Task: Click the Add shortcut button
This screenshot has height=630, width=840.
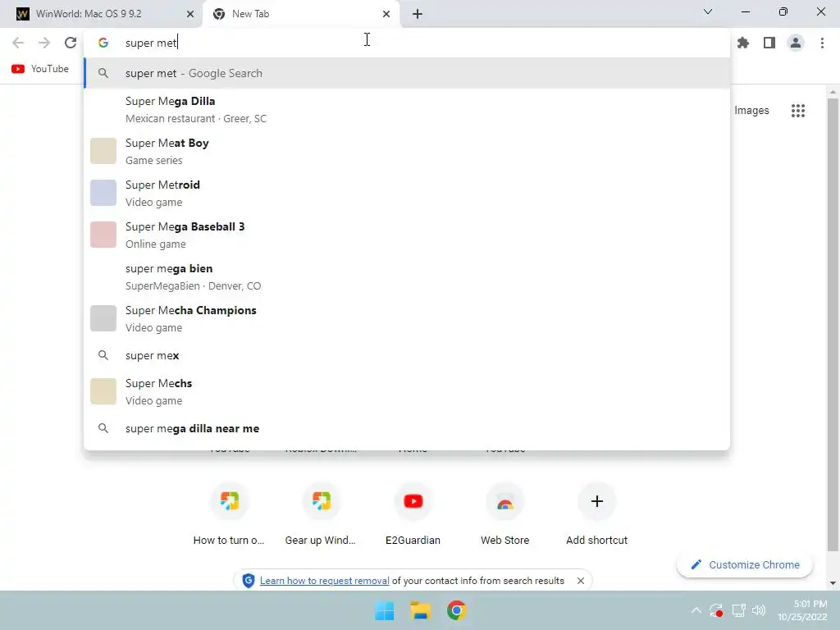Action: tap(597, 514)
